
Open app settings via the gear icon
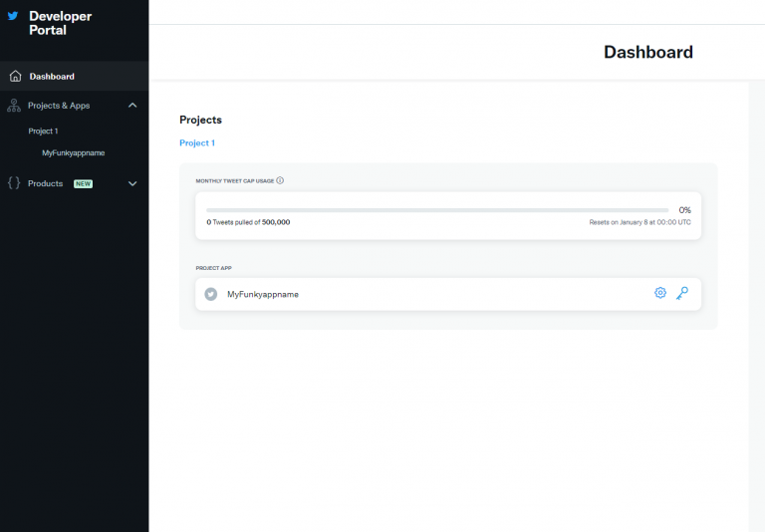tap(659, 293)
